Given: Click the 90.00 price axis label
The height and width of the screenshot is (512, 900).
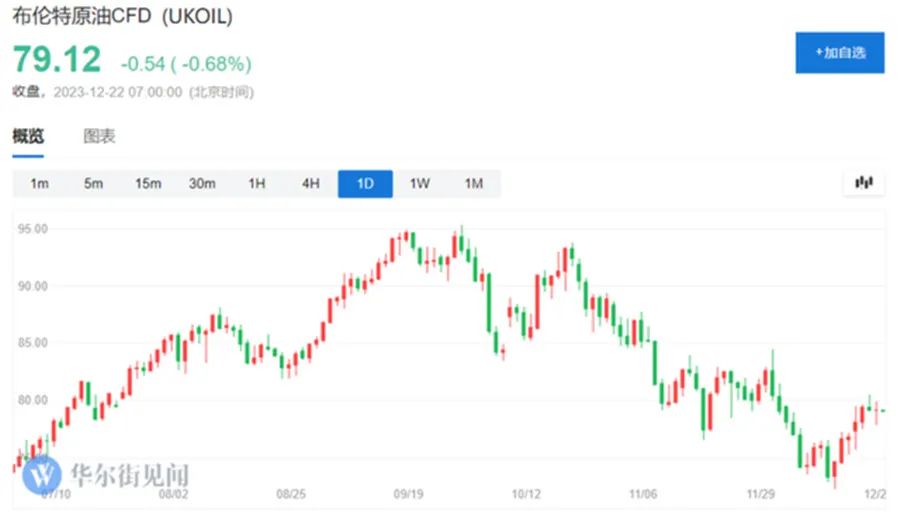Looking at the screenshot, I should (33, 286).
